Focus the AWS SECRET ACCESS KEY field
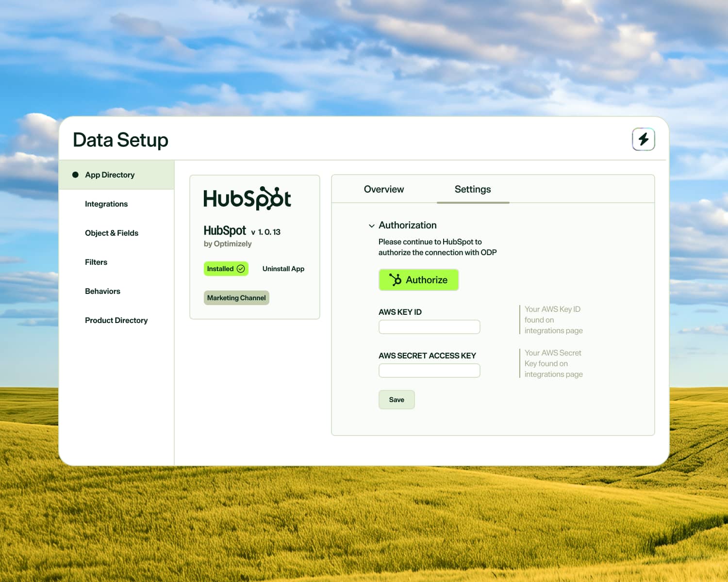The width and height of the screenshot is (728, 582). tap(430, 371)
